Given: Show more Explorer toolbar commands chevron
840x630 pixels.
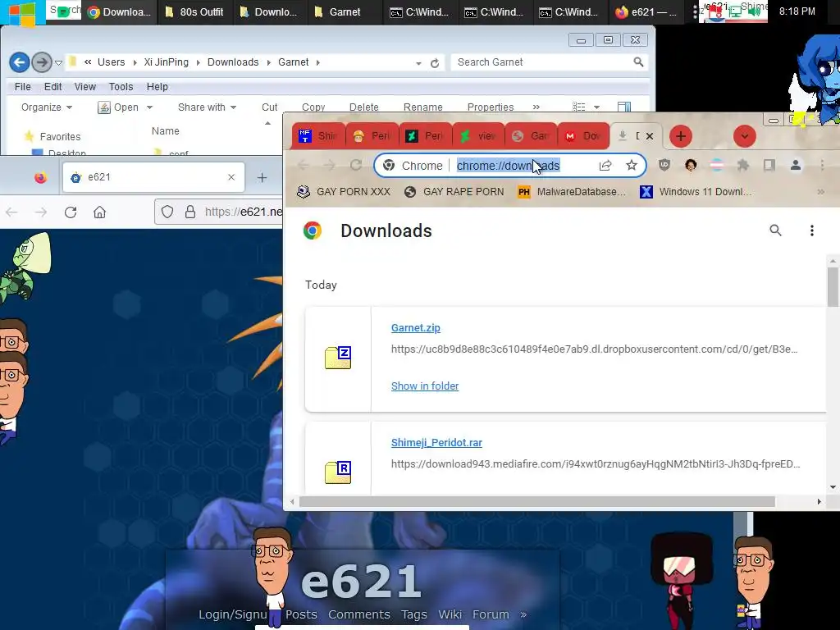Looking at the screenshot, I should point(536,107).
